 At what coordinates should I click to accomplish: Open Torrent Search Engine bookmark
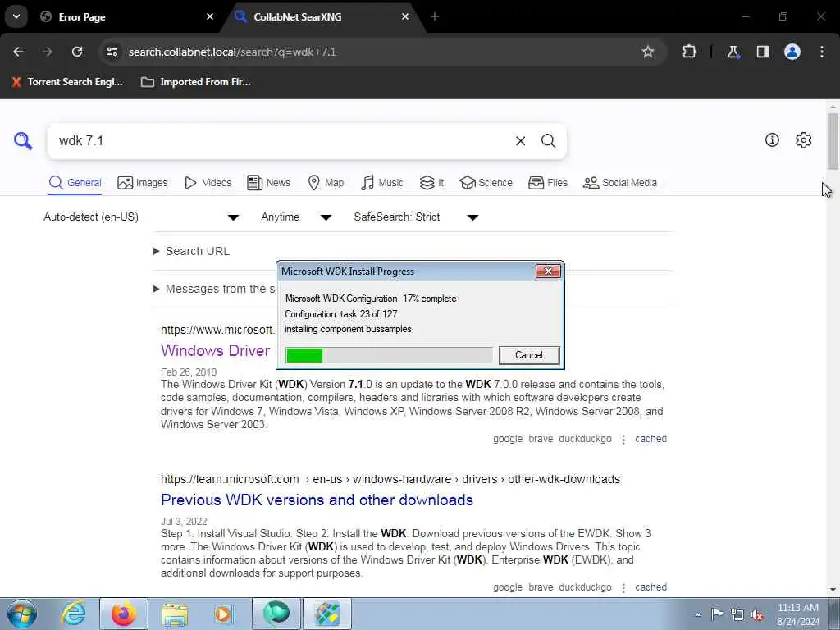[67, 82]
